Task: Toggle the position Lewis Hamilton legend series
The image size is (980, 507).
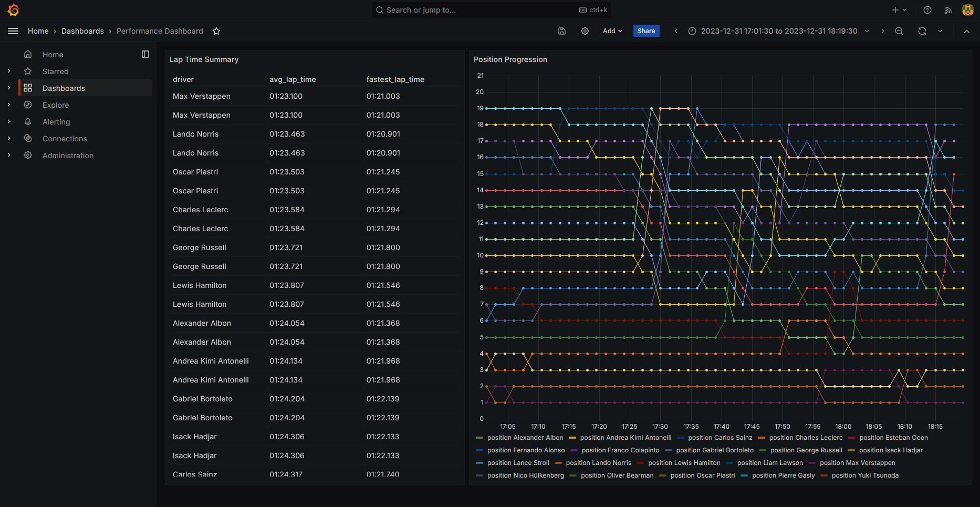Action: click(x=684, y=463)
